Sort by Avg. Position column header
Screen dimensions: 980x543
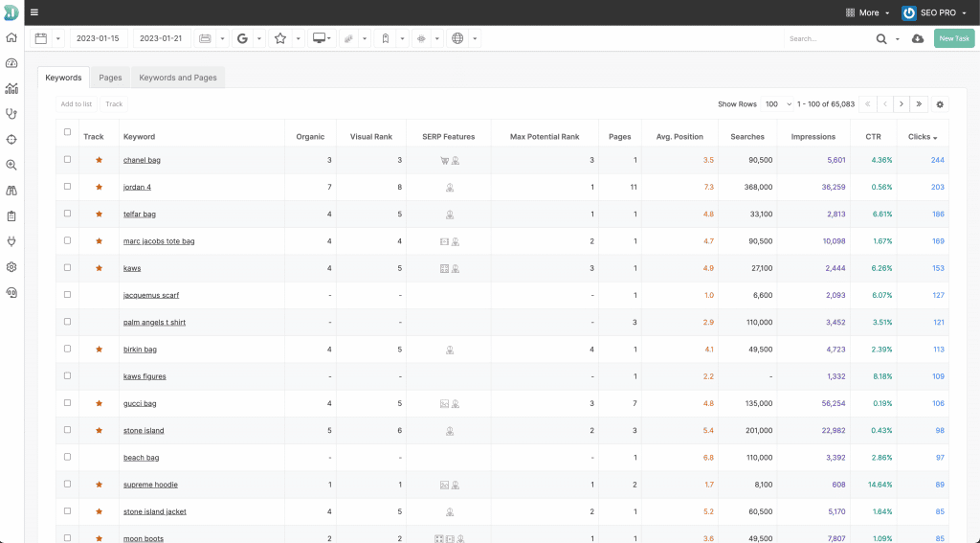tap(679, 136)
